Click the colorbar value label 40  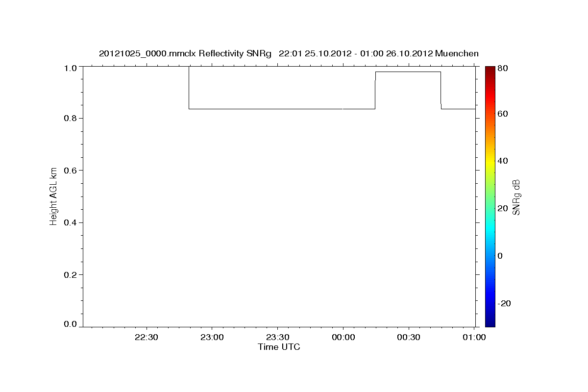tap(502, 161)
